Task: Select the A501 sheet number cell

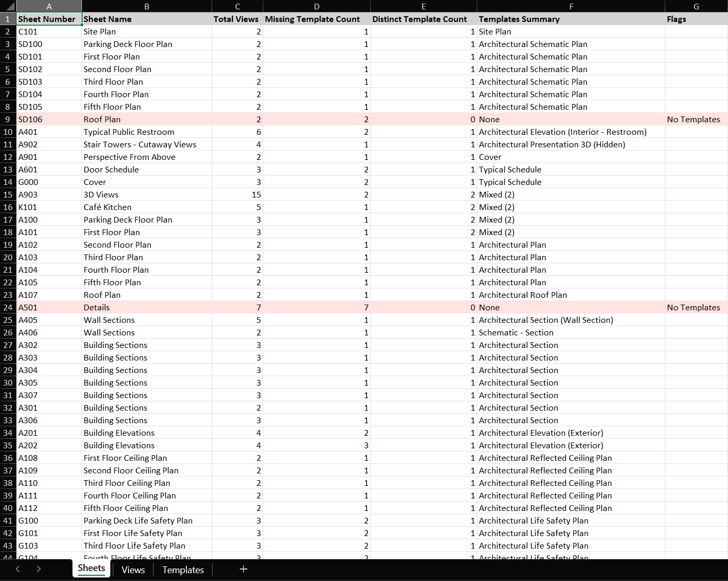Action: 49,307
